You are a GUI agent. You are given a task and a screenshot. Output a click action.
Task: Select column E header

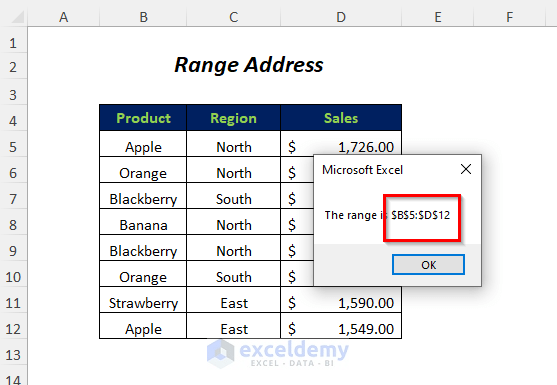pos(438,17)
